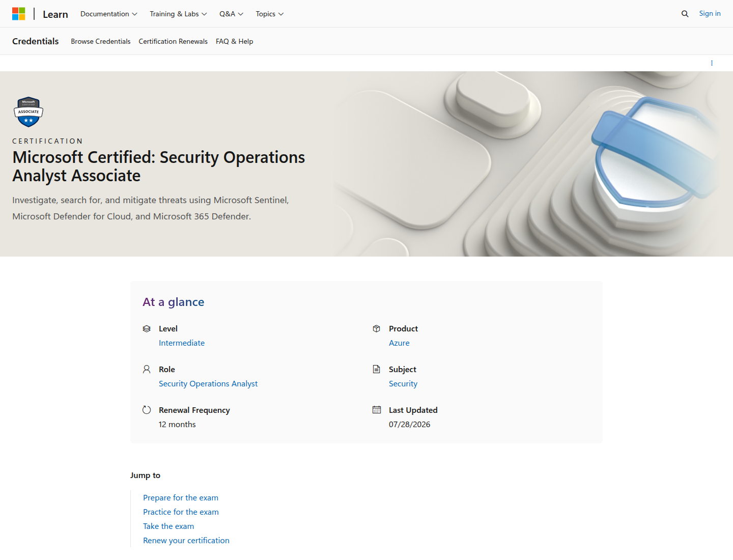
Task: Open Certification Renewals in the sub navigation
Action: click(173, 41)
